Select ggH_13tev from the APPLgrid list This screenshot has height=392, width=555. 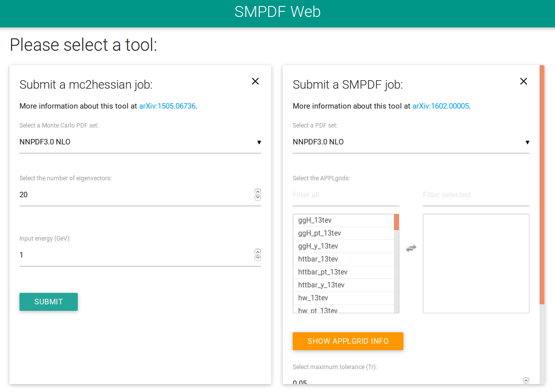[x=315, y=220]
